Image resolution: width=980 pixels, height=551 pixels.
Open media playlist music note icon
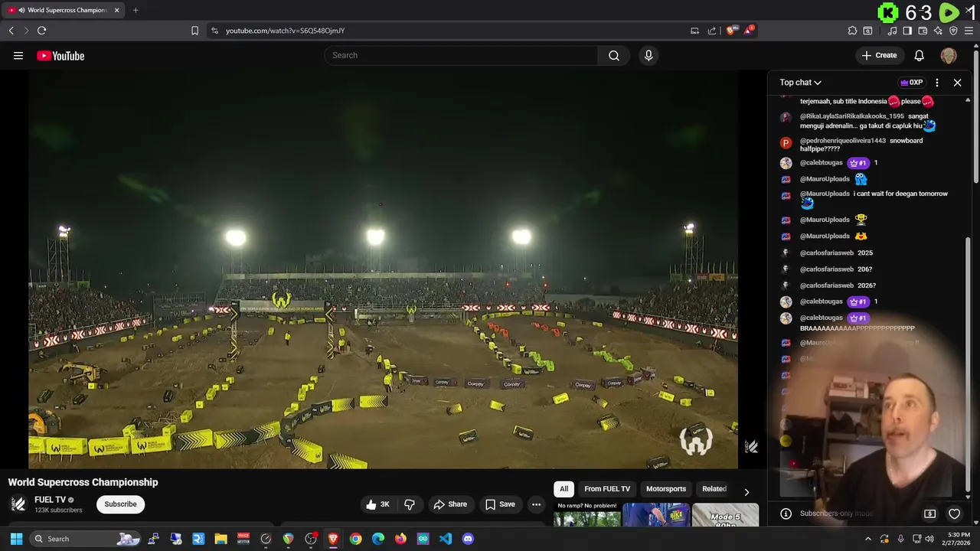pos(892,31)
